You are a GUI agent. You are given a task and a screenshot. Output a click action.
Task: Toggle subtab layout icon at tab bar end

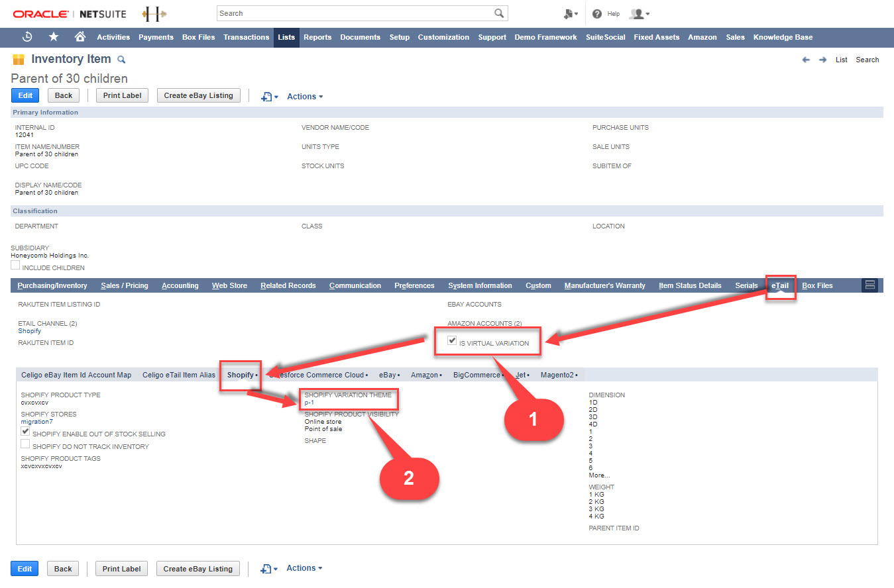click(871, 285)
